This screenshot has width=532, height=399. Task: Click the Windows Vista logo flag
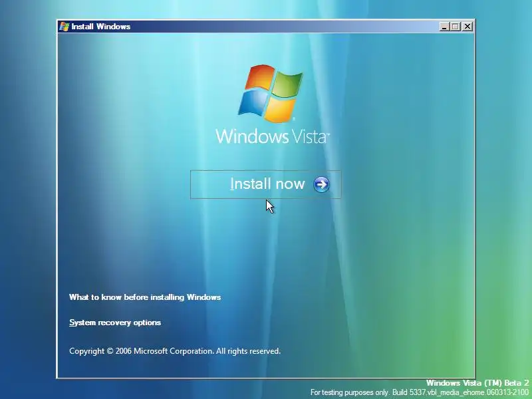[271, 94]
